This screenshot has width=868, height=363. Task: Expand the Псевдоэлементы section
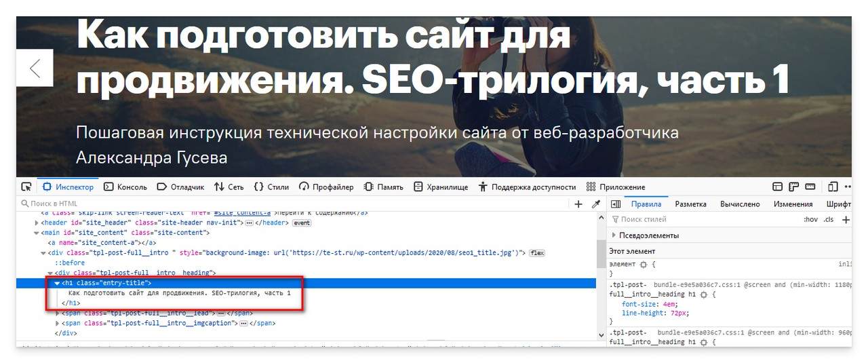click(x=614, y=235)
